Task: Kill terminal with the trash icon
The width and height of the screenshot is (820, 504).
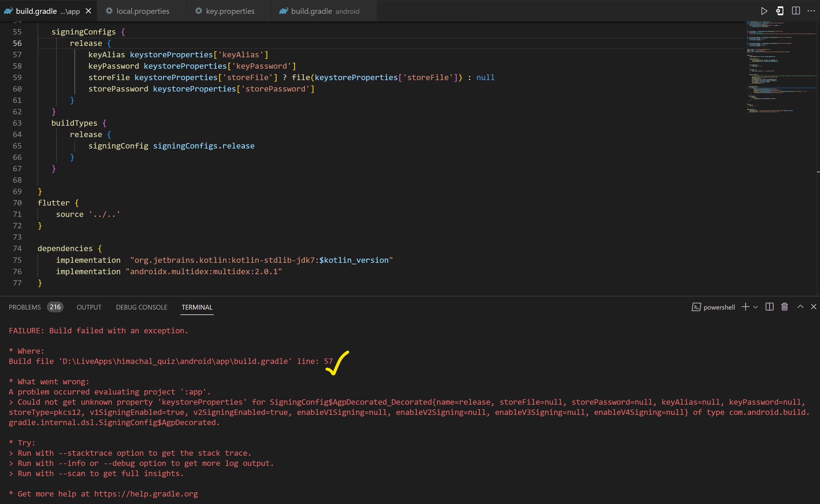Action: point(784,307)
